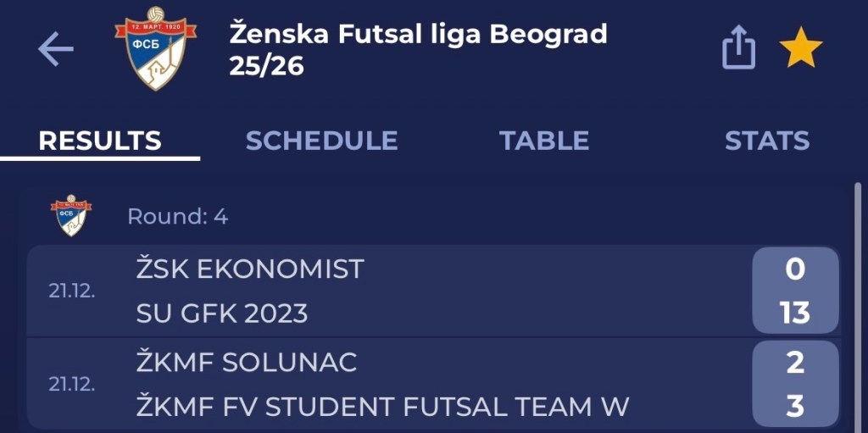868x433 pixels.
Task: Open ŽKMF SOLUNAC team name
Action: tap(247, 363)
